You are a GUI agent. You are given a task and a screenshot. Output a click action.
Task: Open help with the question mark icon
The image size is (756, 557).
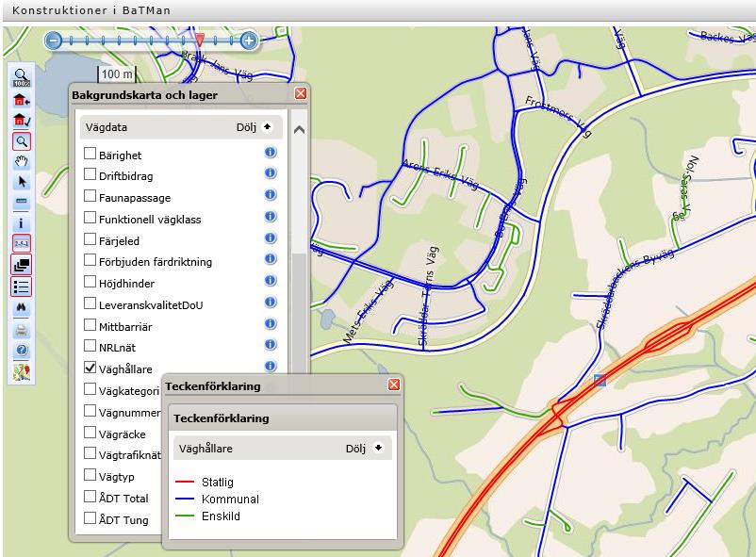pos(22,350)
